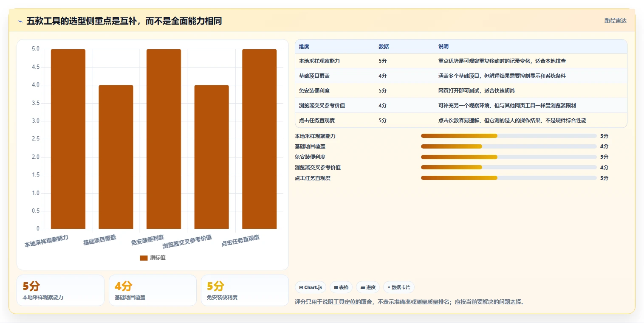
Task: Click x-axis label 点击任务直观度
Action: (x=240, y=241)
